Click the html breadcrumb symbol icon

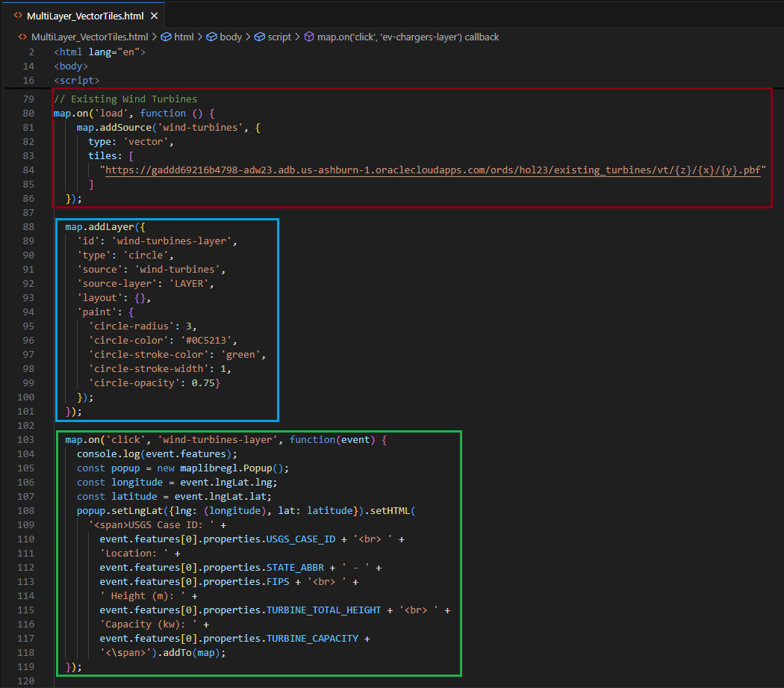point(166,37)
